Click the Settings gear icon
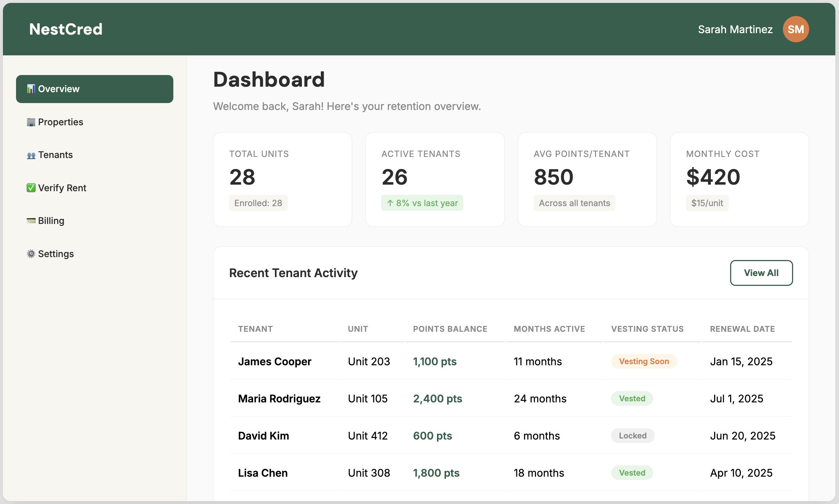The height and width of the screenshot is (504, 839). tap(31, 253)
